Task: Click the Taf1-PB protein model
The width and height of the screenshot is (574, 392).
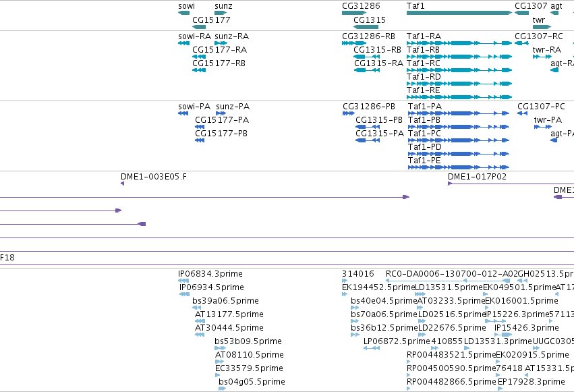Action: pos(458,127)
